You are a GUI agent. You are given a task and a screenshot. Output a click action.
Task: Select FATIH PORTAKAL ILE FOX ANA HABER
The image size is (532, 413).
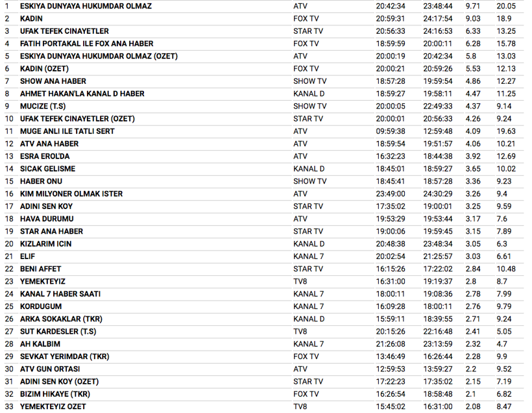86,44
